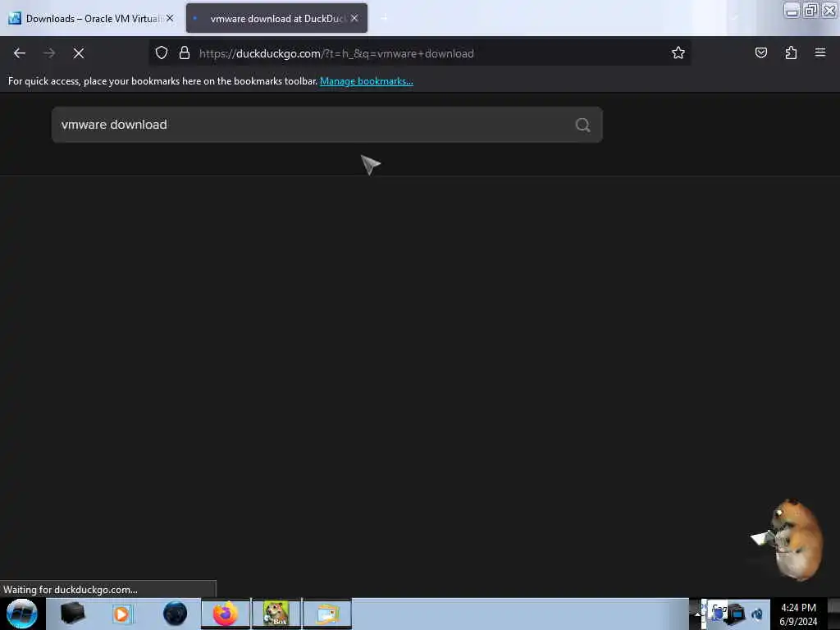Screen dimensions: 840x630
Task: Open the tracking protection shield icon
Action: pyautogui.click(x=162, y=52)
